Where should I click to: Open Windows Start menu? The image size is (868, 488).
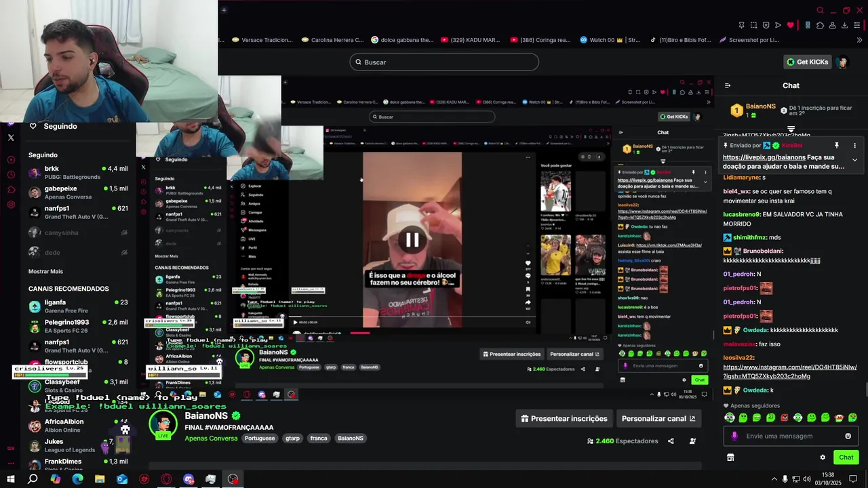coord(10,479)
